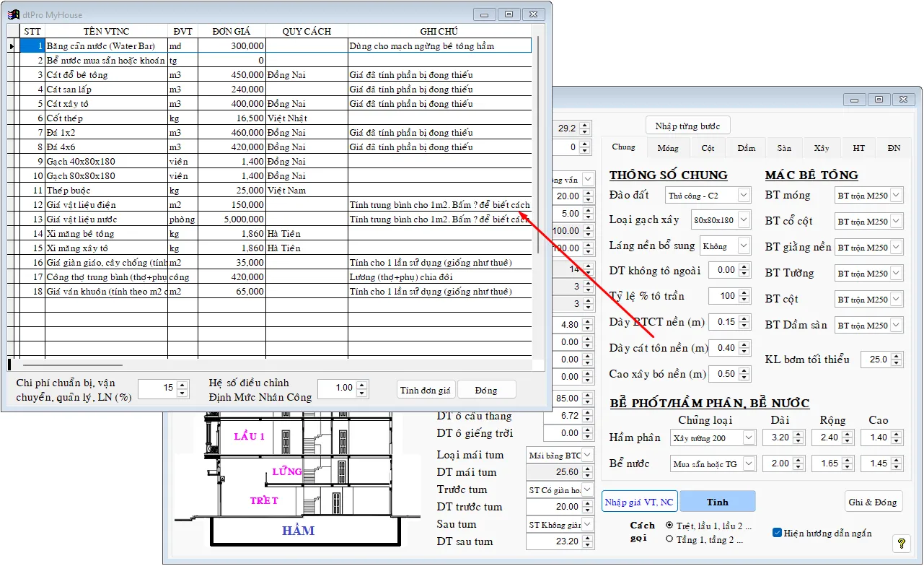The image size is (924, 566).
Task: Expand the 'Loại gạch xây' dropdown
Action: 743,220
